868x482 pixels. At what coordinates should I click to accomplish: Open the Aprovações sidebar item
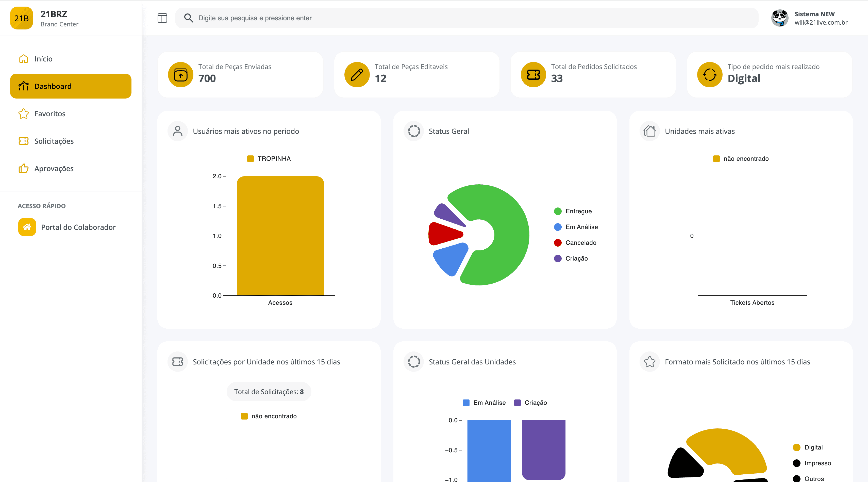[x=54, y=168]
